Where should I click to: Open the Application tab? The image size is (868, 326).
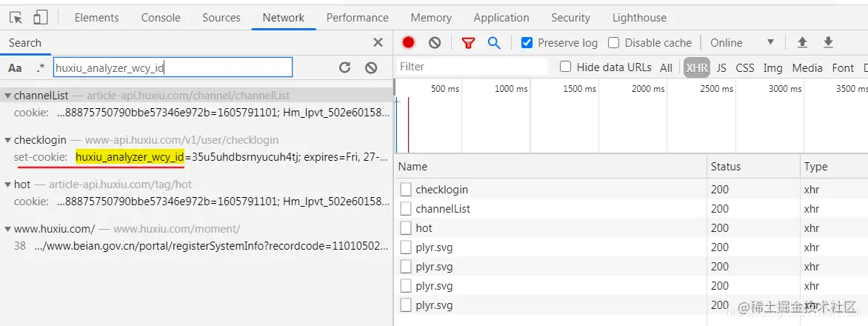501,18
